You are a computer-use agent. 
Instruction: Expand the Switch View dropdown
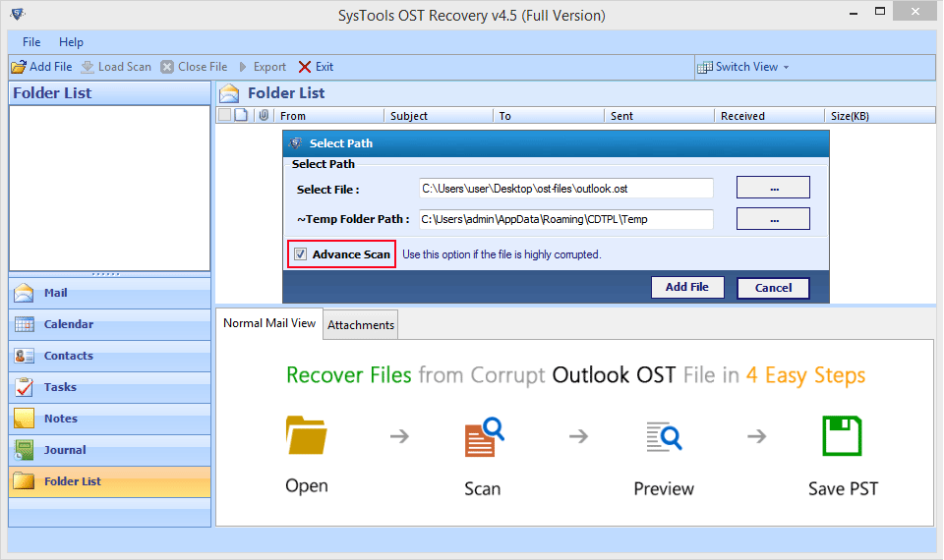(743, 67)
